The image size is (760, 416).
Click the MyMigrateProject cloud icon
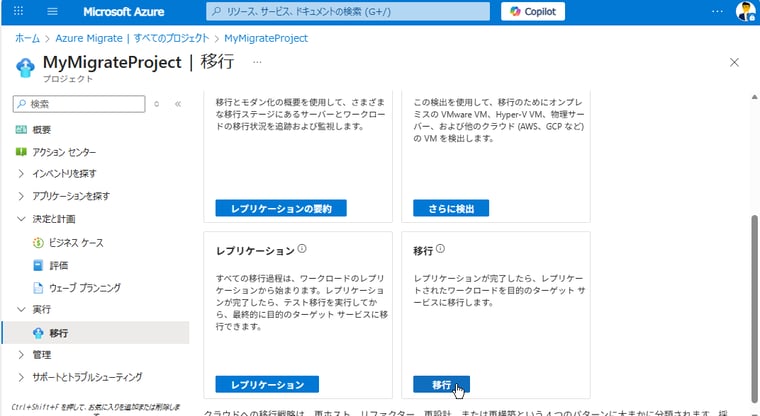(x=25, y=67)
